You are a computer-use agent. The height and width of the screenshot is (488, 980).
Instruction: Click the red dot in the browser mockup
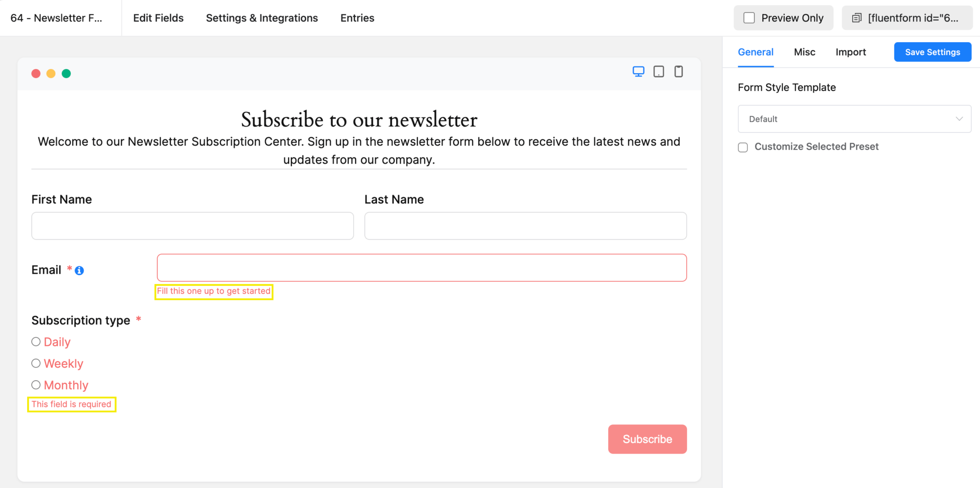36,73
